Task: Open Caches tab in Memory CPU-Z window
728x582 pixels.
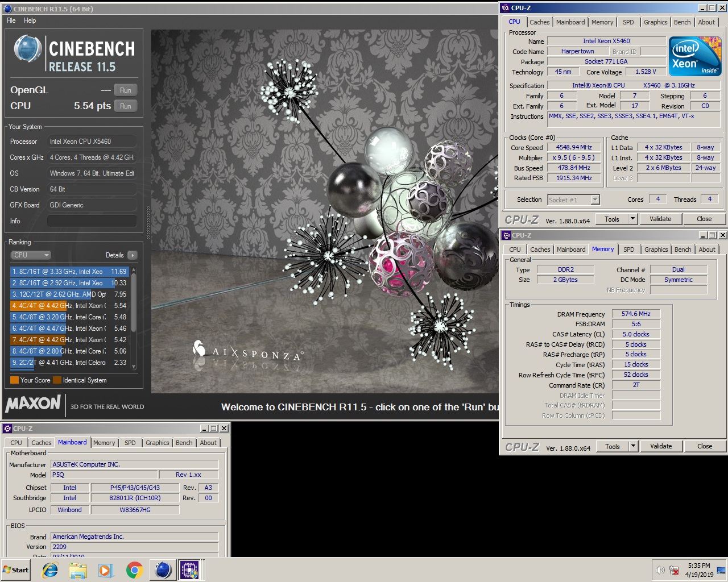Action: 540,250
